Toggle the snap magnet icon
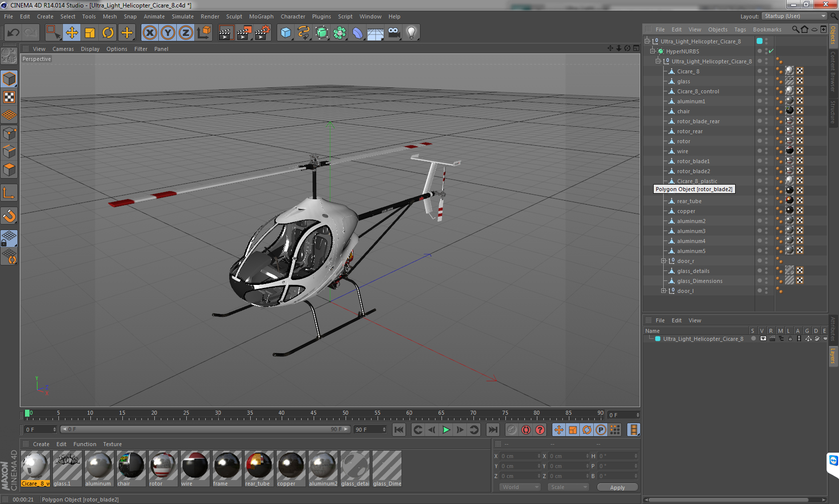Screen dimensions: 839x504 [9, 216]
